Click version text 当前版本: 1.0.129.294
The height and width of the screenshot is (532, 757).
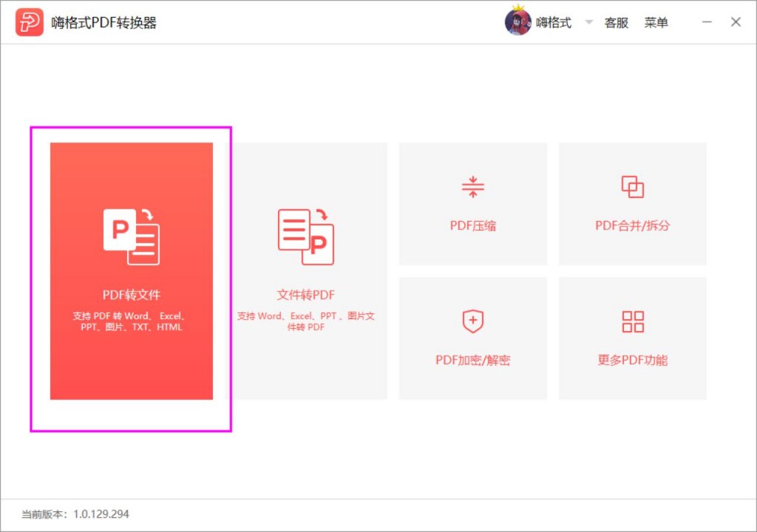[75, 514]
